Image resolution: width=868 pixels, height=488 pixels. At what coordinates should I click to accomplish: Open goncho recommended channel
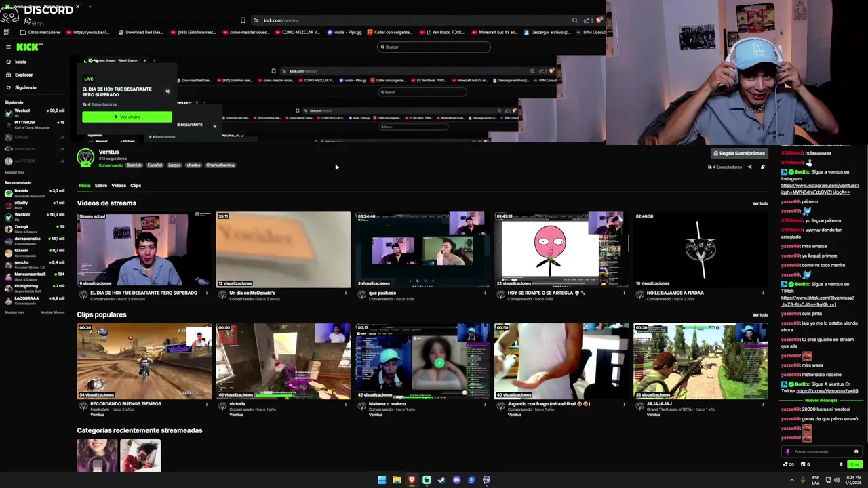(34, 264)
